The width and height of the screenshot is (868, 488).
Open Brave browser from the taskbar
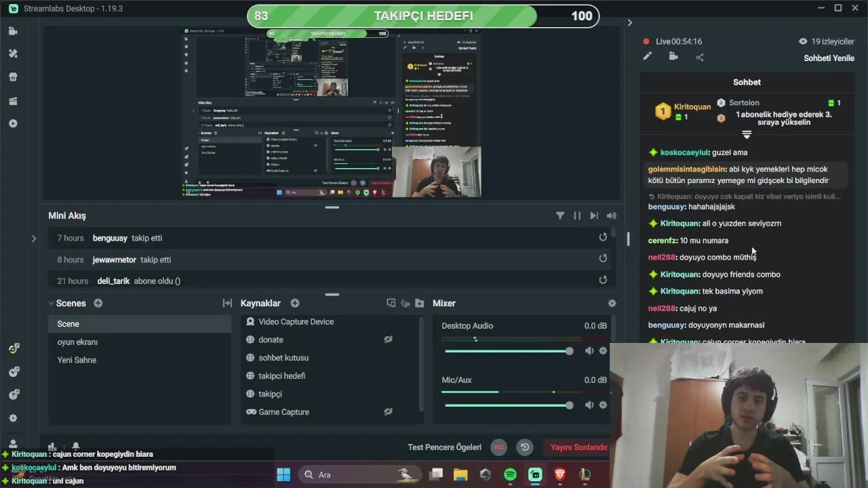click(x=560, y=474)
